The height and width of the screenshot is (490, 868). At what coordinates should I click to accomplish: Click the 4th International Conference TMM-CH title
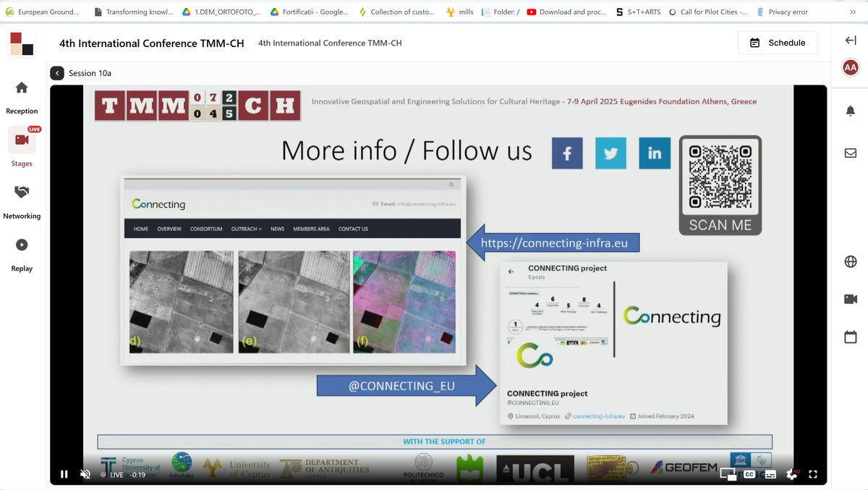click(152, 43)
